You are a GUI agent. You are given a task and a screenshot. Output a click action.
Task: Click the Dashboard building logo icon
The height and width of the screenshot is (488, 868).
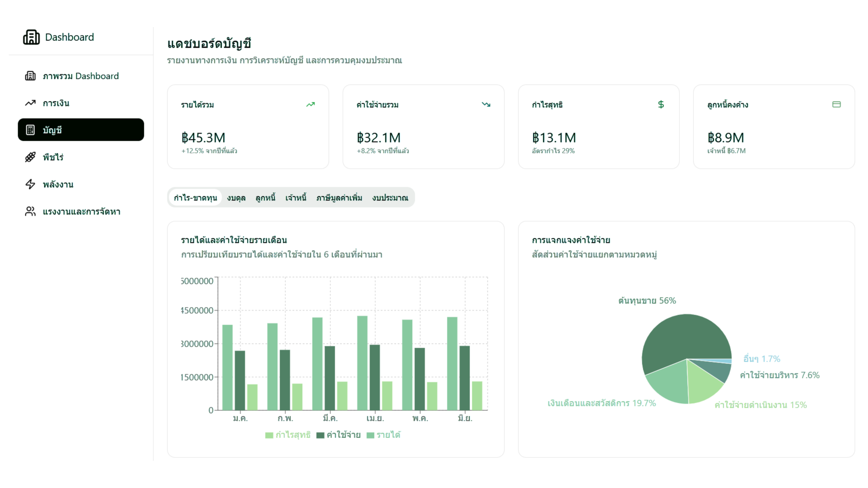[x=31, y=37]
